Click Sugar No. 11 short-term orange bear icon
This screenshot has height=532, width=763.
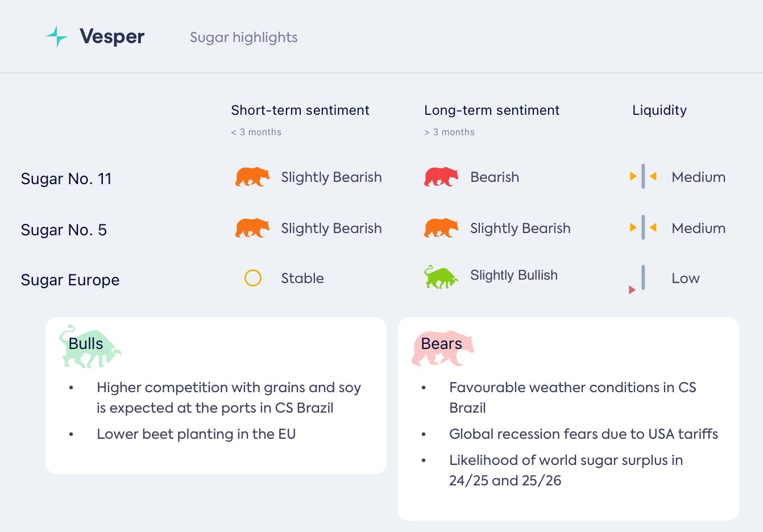click(252, 177)
